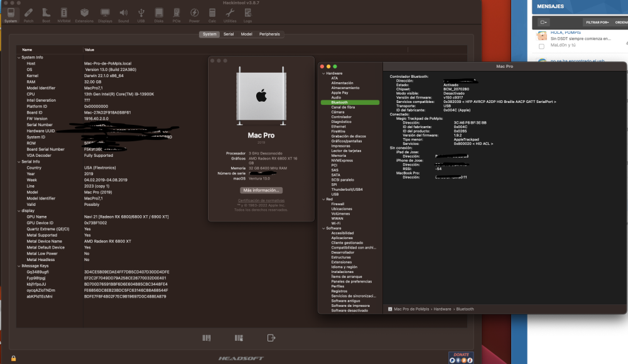Viewport: 628px width, 364px height.
Task: Switch to the System tab
Action: tap(210, 34)
